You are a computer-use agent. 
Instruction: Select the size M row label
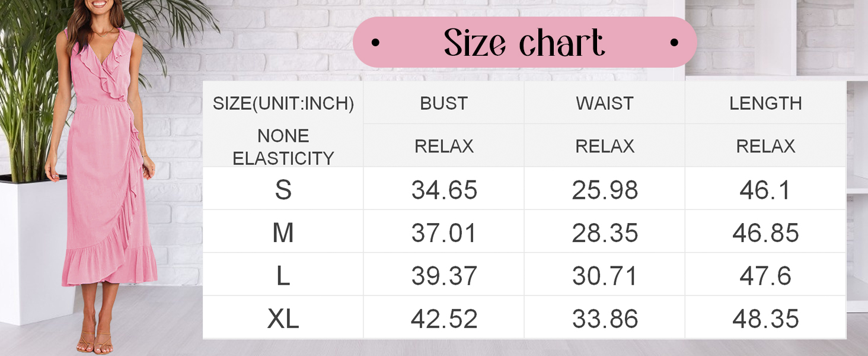283,233
